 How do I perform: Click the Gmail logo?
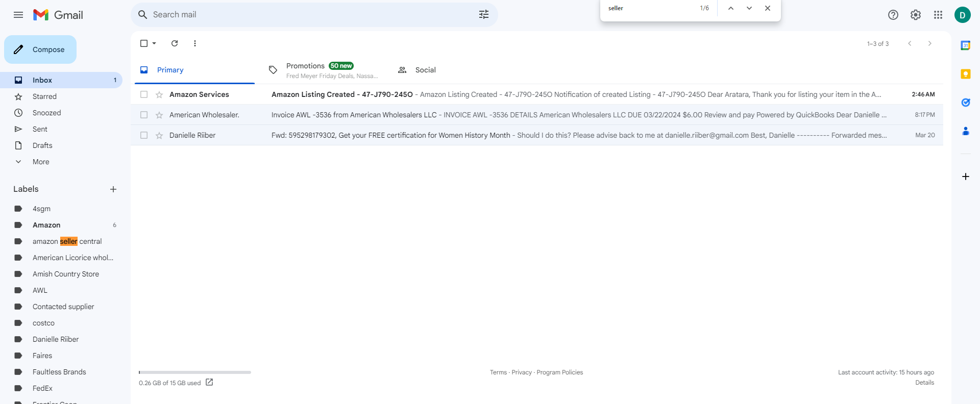pyautogui.click(x=58, y=15)
